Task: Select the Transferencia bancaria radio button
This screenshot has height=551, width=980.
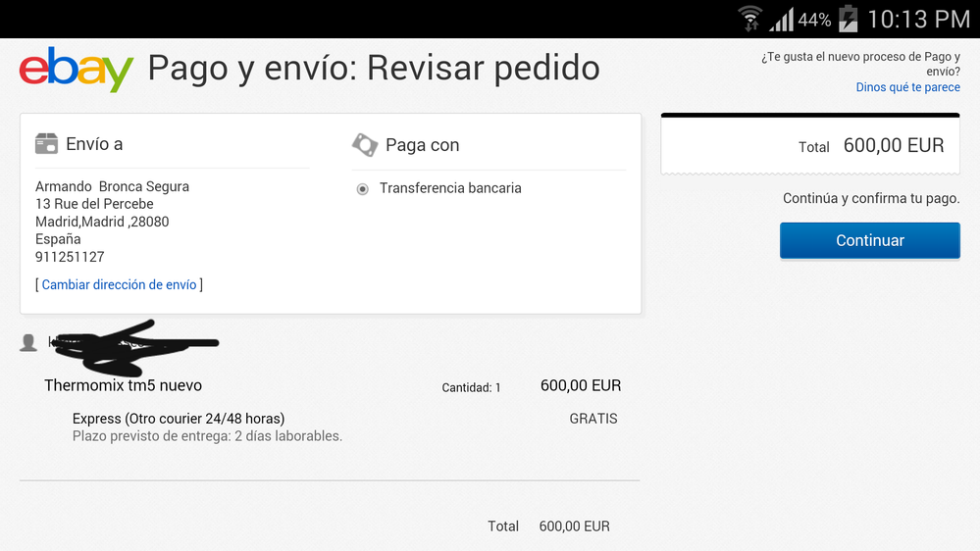Action: (x=363, y=188)
